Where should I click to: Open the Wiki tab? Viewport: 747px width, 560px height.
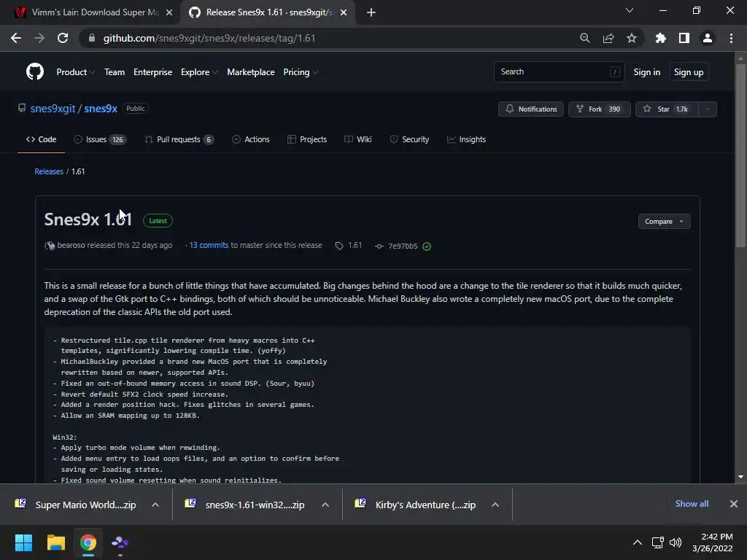click(x=357, y=139)
